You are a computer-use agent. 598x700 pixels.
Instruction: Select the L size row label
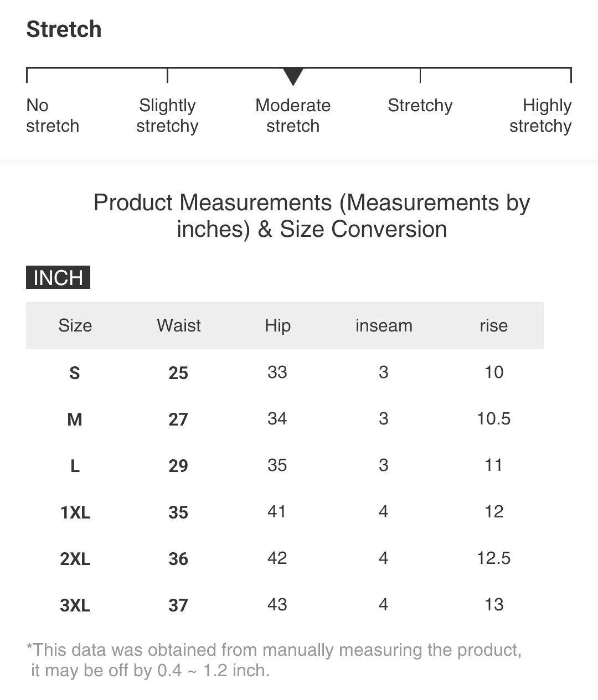click(x=75, y=466)
